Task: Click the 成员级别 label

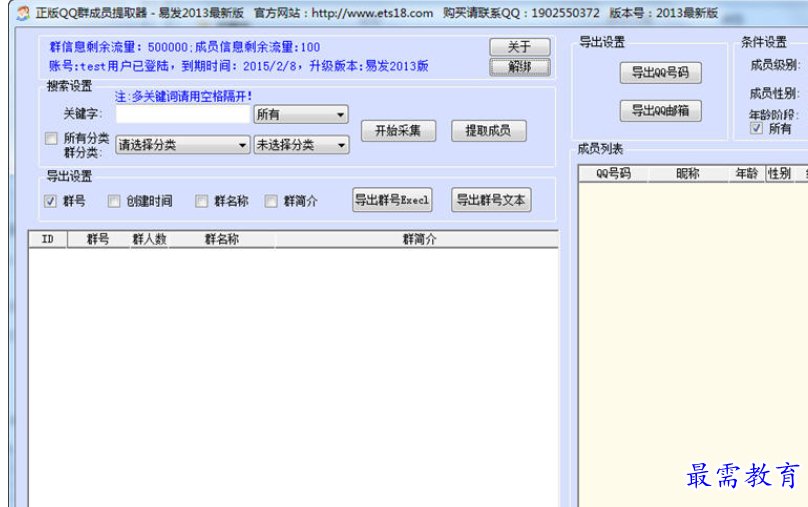Action: click(x=775, y=65)
